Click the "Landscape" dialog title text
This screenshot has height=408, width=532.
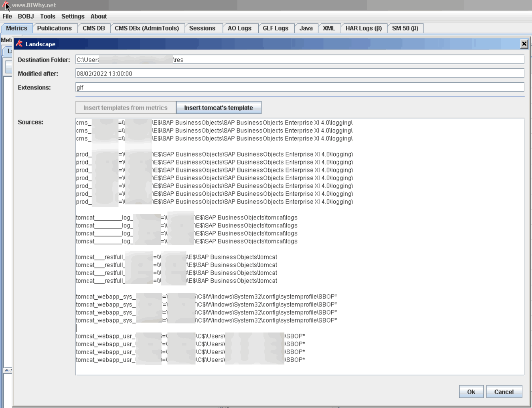point(41,44)
